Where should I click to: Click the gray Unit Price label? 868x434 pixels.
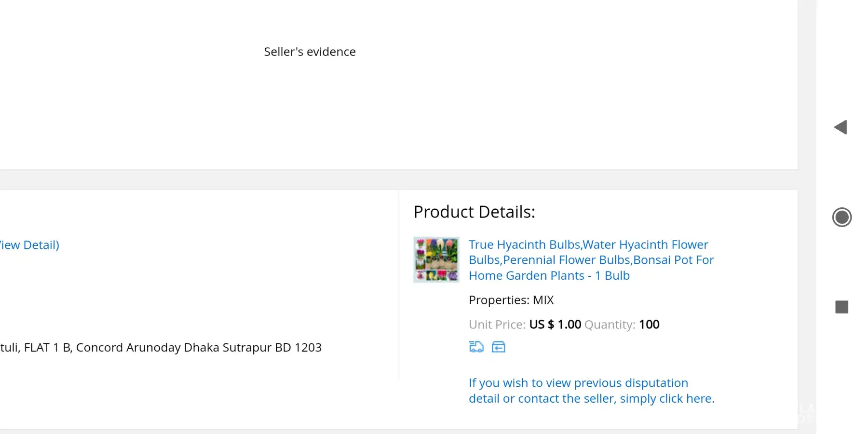click(497, 325)
